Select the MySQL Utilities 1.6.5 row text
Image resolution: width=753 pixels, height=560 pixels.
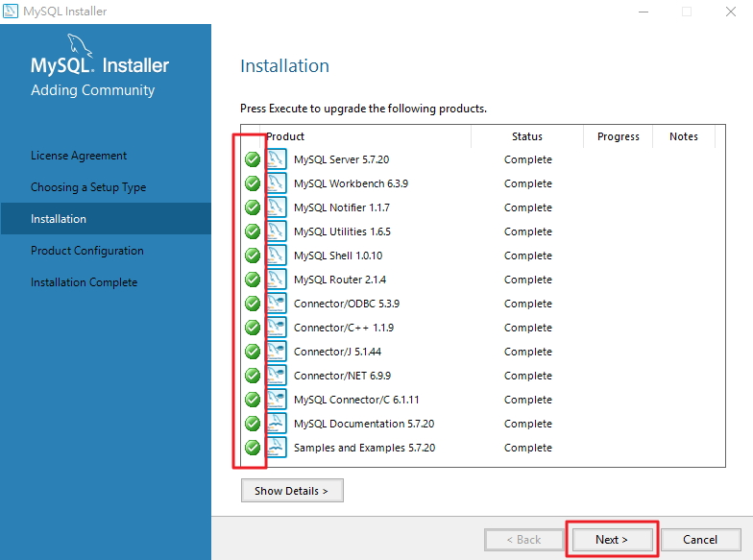[342, 231]
